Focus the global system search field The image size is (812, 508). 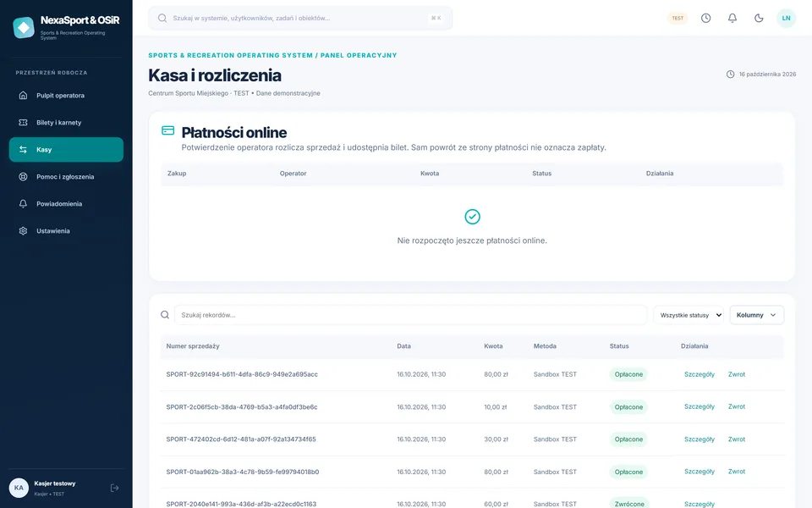pos(300,18)
